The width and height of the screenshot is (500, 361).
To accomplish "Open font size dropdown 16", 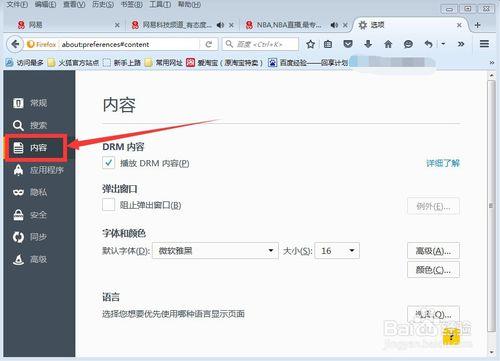I will 337,251.
